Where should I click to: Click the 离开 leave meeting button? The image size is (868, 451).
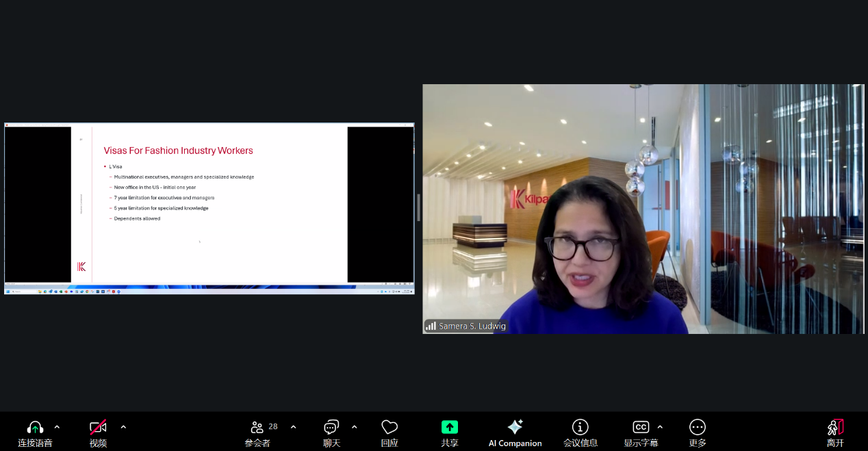(x=835, y=428)
